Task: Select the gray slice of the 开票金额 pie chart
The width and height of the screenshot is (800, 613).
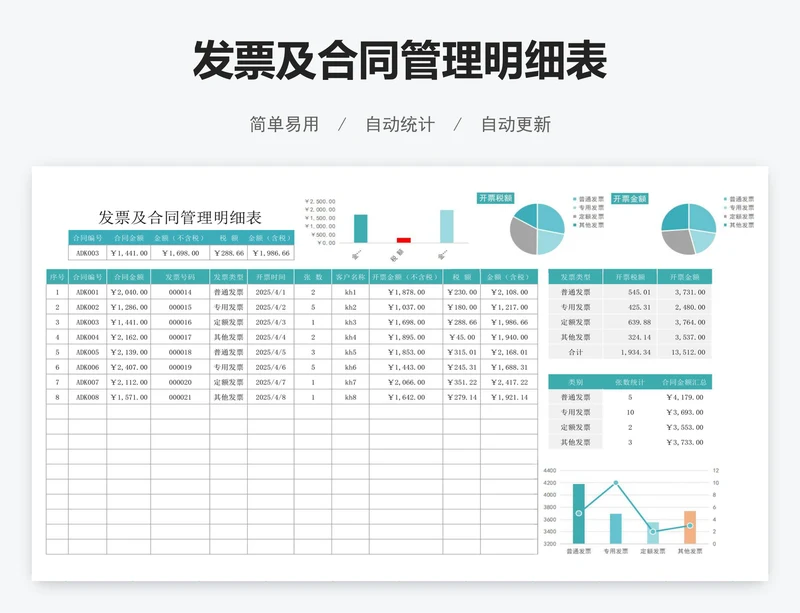Action: point(677,241)
